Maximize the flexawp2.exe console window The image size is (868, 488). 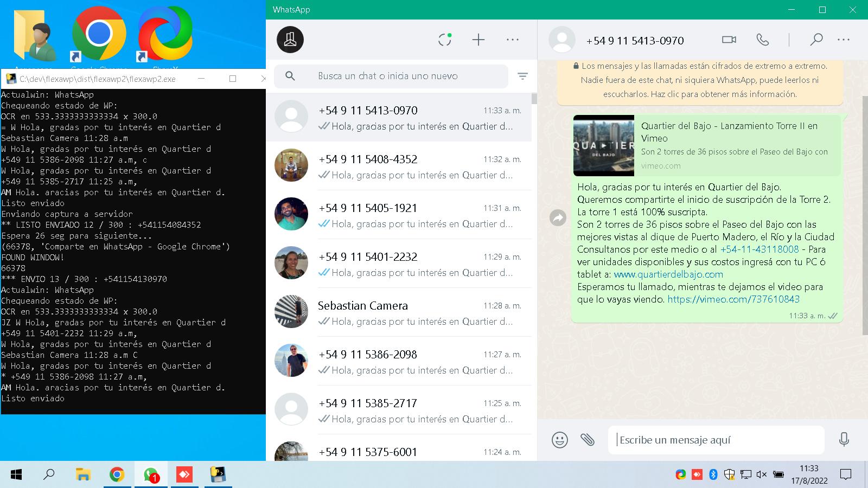(x=233, y=79)
